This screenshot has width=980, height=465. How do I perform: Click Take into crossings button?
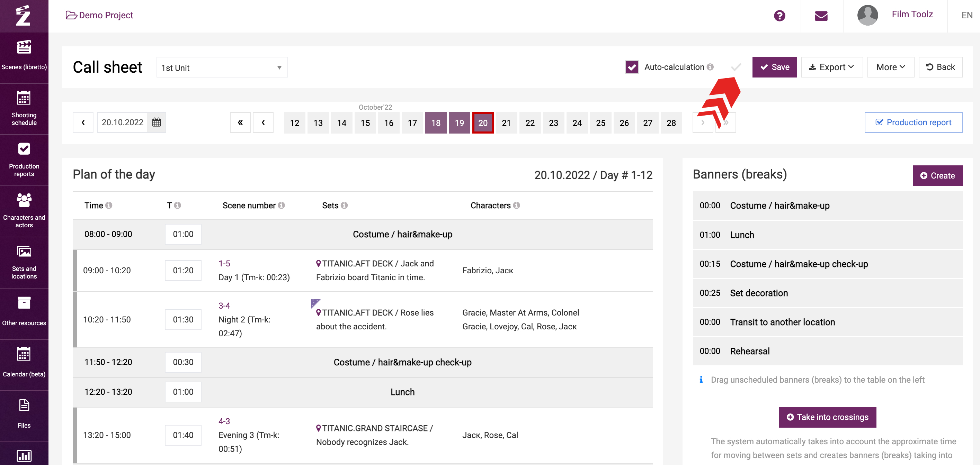[827, 417]
